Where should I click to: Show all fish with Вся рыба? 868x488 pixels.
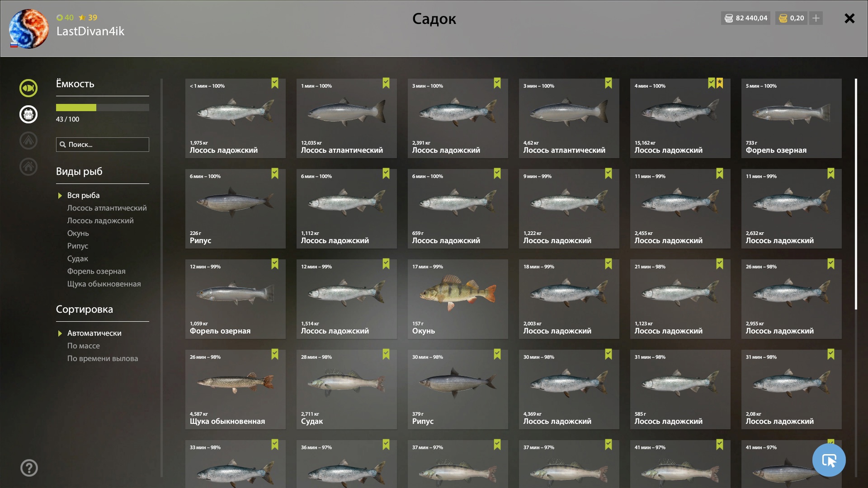[x=83, y=195]
